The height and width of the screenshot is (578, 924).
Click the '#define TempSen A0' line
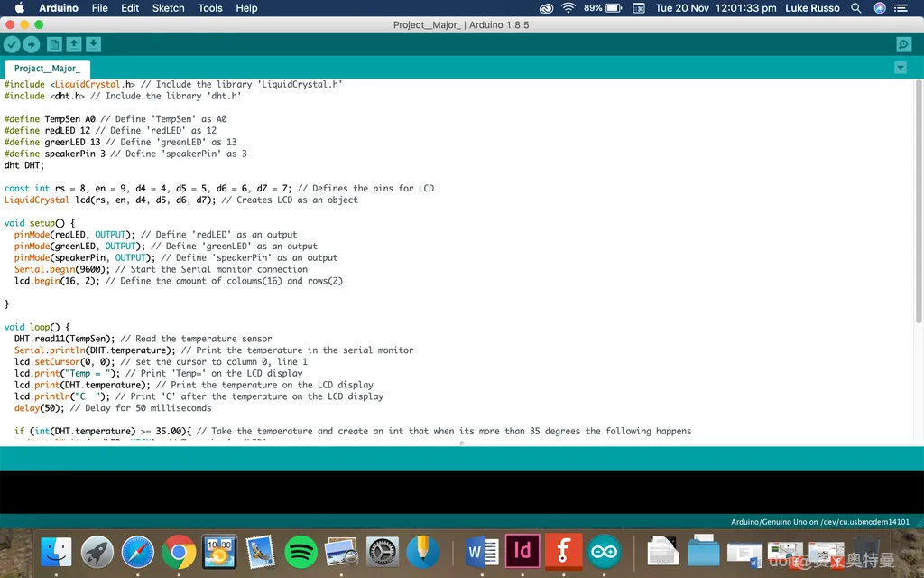click(x=115, y=119)
